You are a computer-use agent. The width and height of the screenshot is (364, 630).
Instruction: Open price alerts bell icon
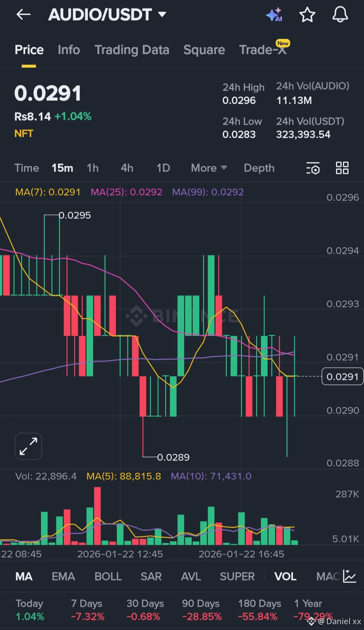coord(340,14)
